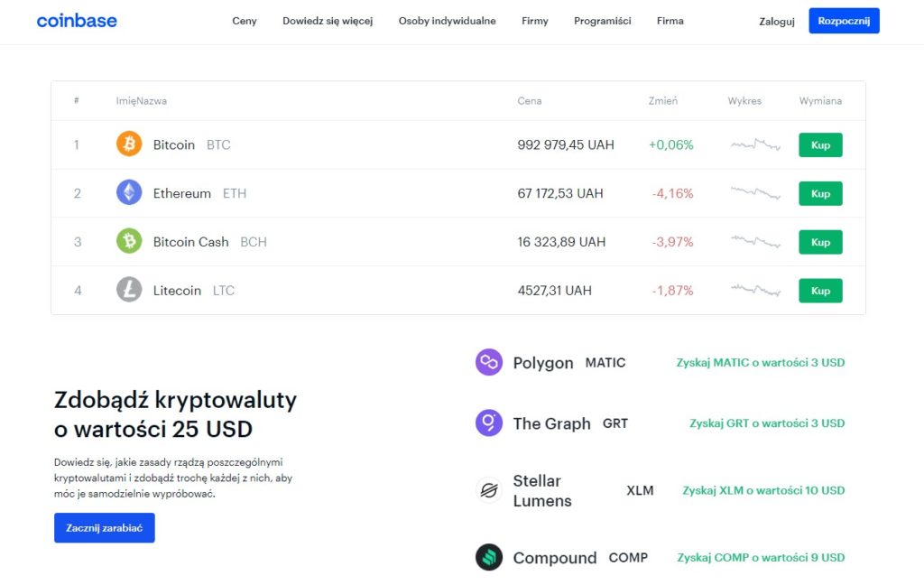Click the Bitcoin Cash BCH icon

[x=128, y=241]
